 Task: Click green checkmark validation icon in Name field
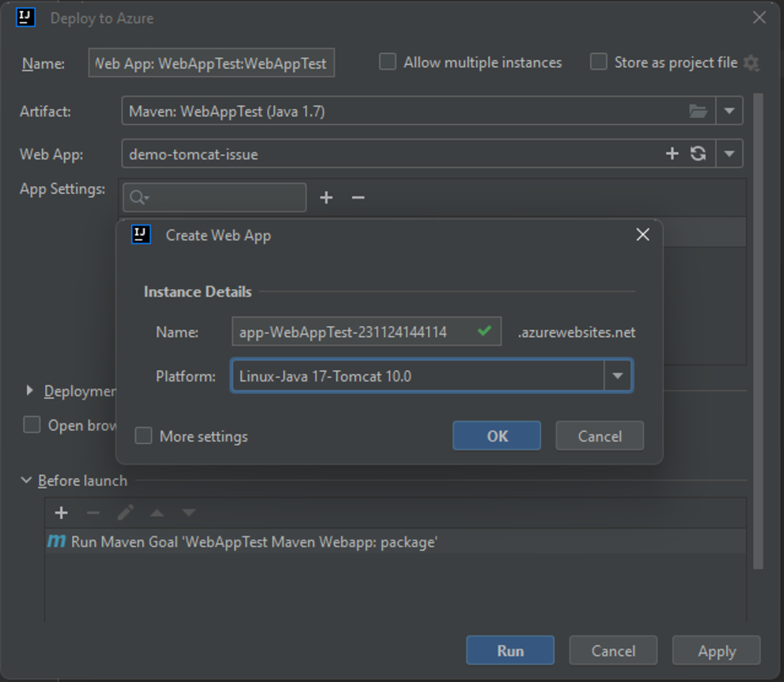tap(484, 331)
